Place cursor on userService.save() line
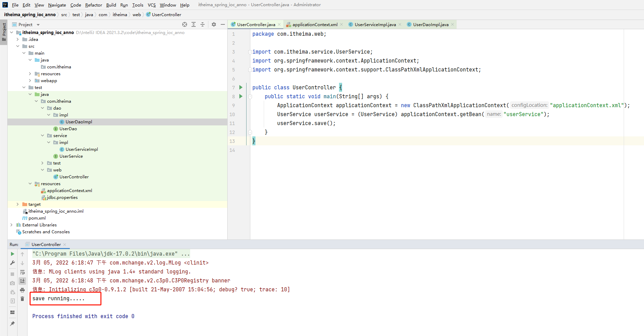The width and height of the screenshot is (644, 336). (x=306, y=123)
